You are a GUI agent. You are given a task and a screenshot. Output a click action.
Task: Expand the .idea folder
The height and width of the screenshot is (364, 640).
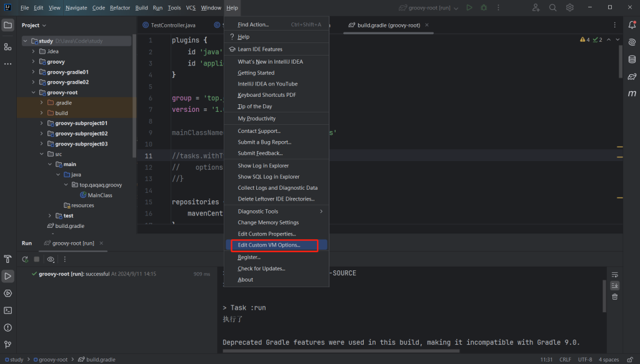pos(34,51)
